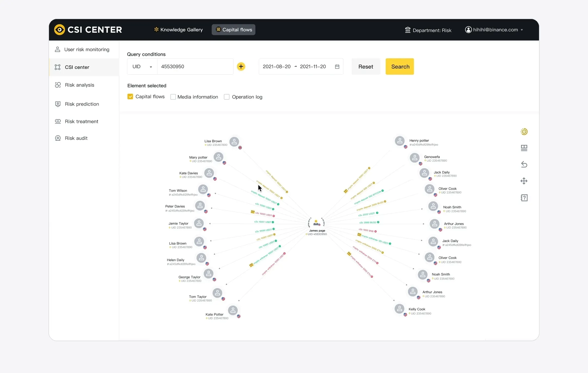Click the James page center node

tap(316, 223)
